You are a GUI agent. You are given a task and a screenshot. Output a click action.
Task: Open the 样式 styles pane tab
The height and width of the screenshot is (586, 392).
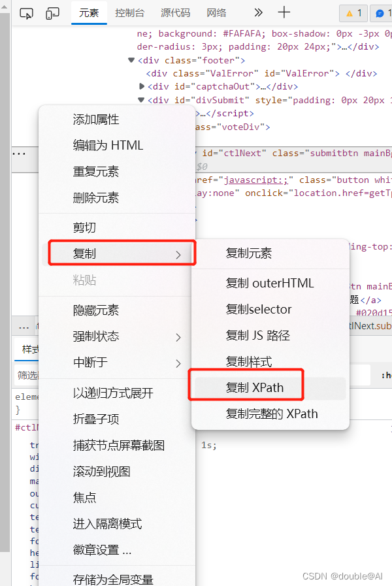[x=30, y=350]
